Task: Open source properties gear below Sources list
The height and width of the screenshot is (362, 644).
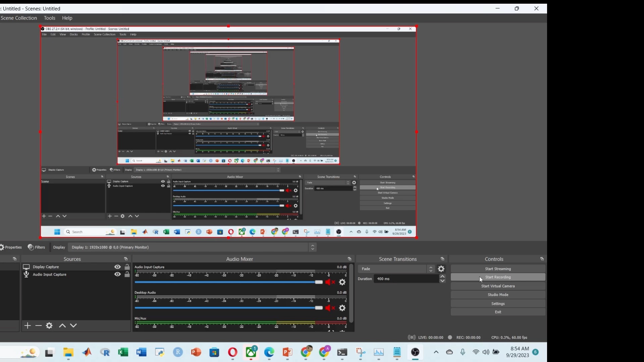Action: (x=49, y=325)
